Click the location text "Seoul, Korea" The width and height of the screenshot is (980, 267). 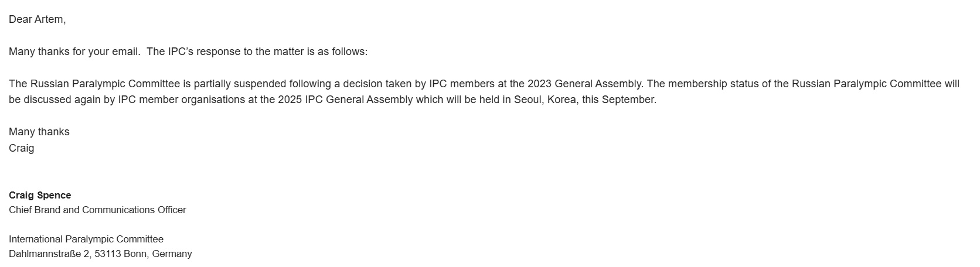[545, 100]
